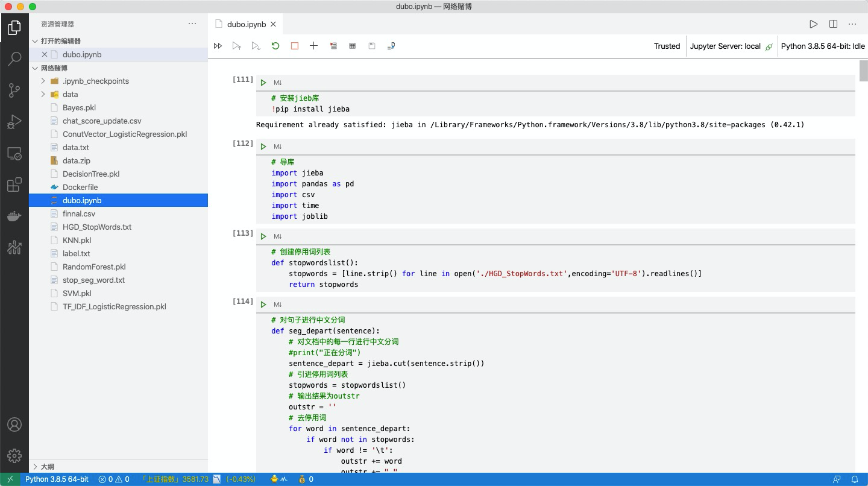This screenshot has height=486, width=868.
Task: Toggle the Trusted notebook status
Action: click(667, 46)
